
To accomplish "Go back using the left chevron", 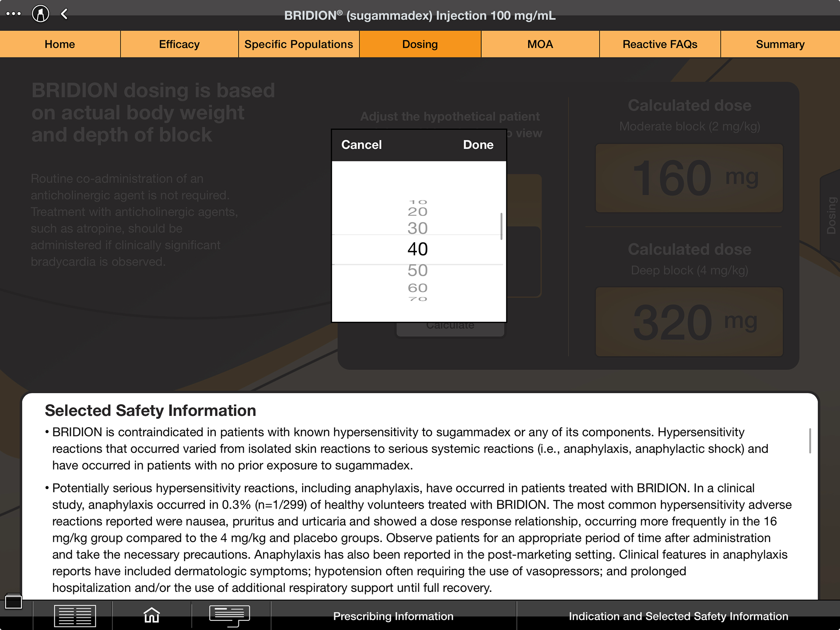I will point(64,14).
